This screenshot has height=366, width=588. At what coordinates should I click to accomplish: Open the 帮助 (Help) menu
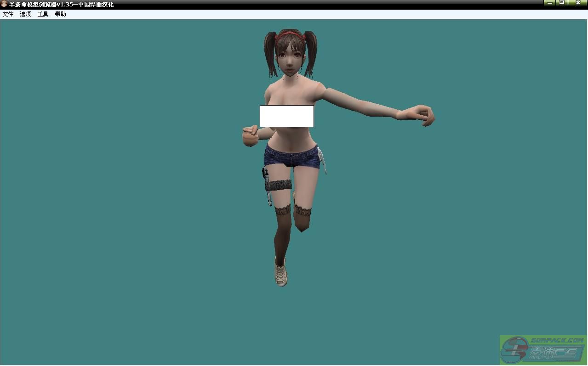click(x=60, y=14)
